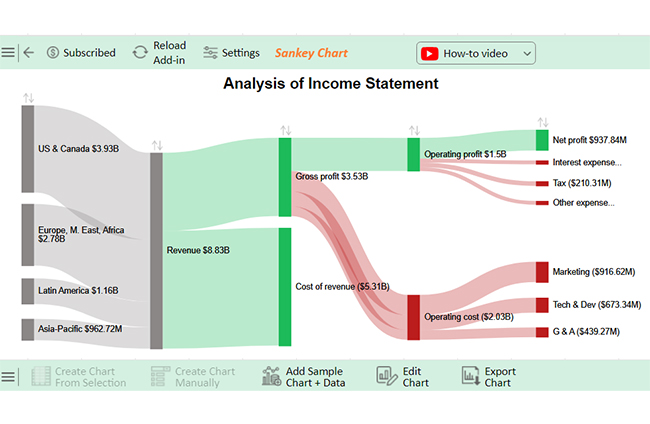Click the Sankey Chart title text

tap(311, 53)
